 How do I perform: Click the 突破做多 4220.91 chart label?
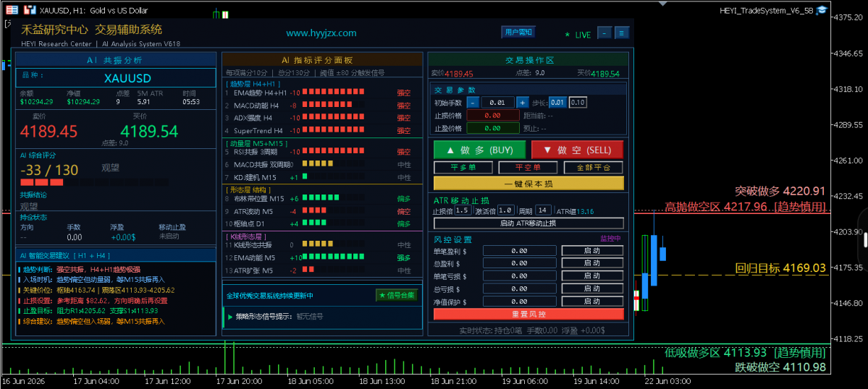[x=780, y=192]
